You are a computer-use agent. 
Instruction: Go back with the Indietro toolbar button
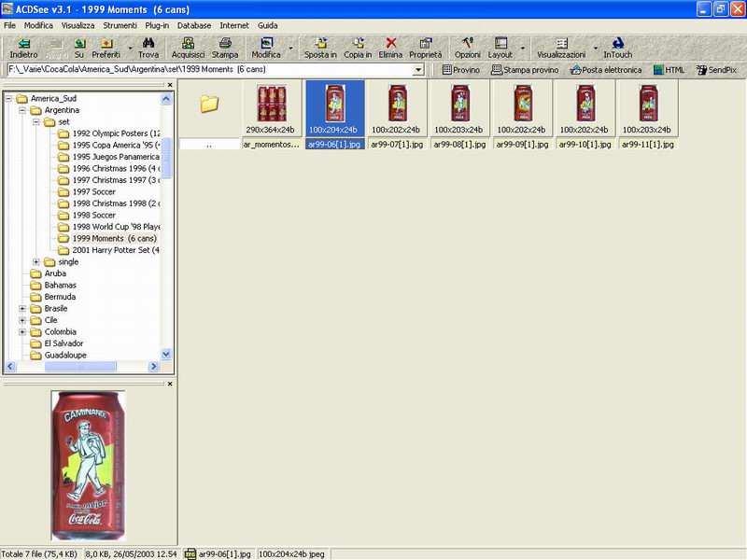[23, 49]
